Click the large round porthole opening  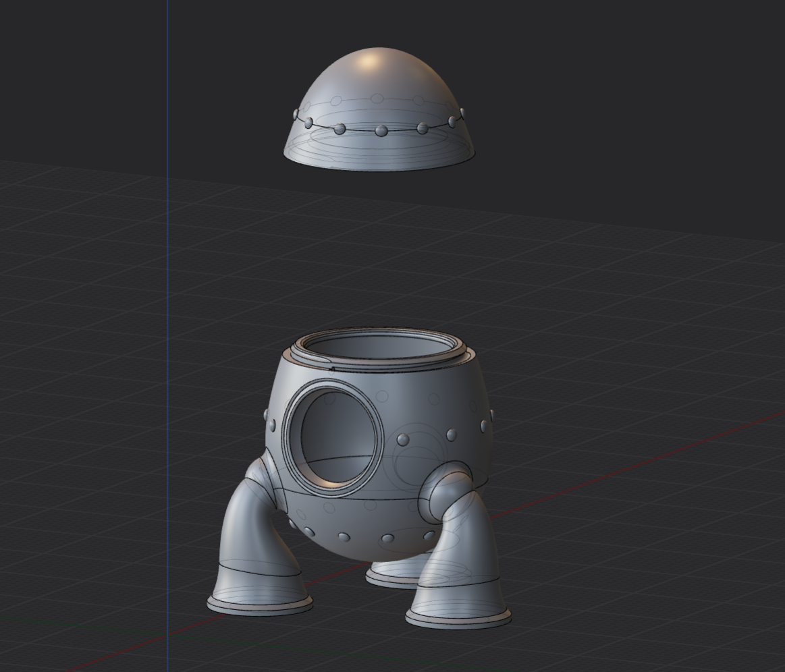[x=333, y=438]
